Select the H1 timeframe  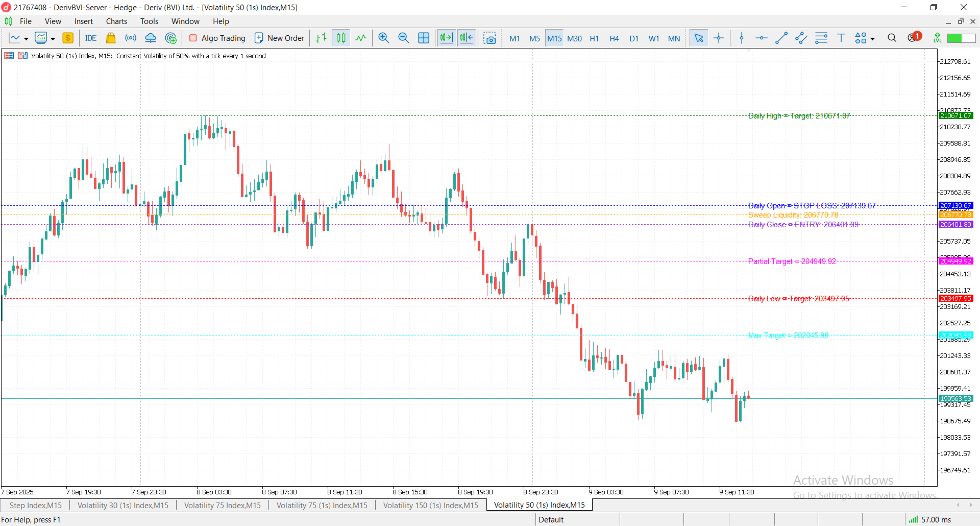(594, 38)
